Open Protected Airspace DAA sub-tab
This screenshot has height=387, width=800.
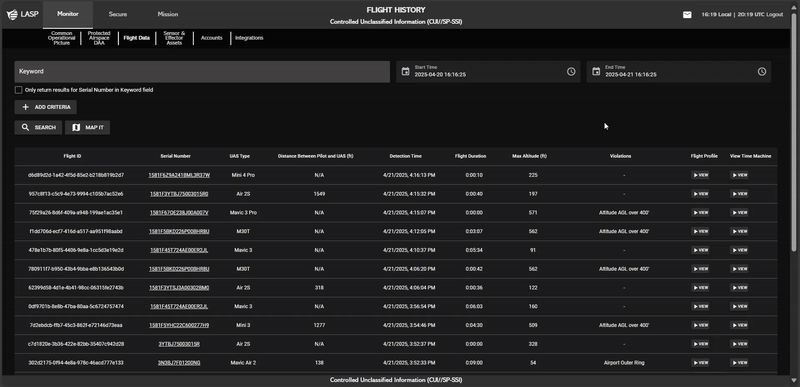click(x=99, y=38)
